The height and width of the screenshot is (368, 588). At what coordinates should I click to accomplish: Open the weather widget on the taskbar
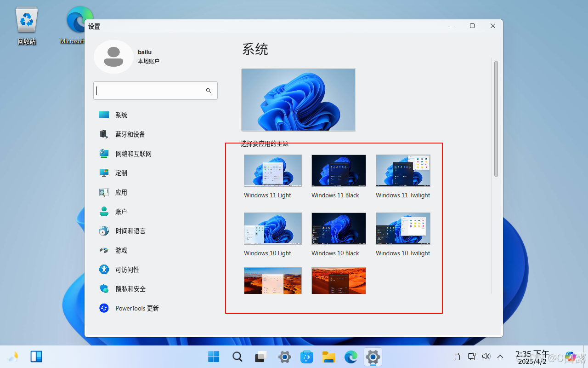(x=14, y=356)
